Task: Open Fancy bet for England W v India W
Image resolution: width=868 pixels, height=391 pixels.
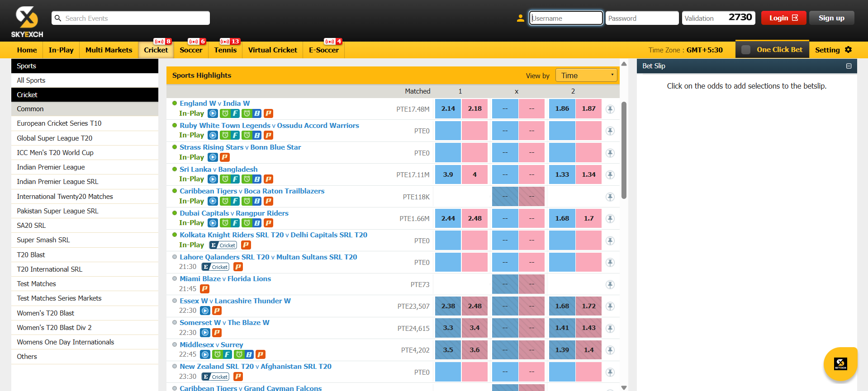Action: pyautogui.click(x=230, y=113)
